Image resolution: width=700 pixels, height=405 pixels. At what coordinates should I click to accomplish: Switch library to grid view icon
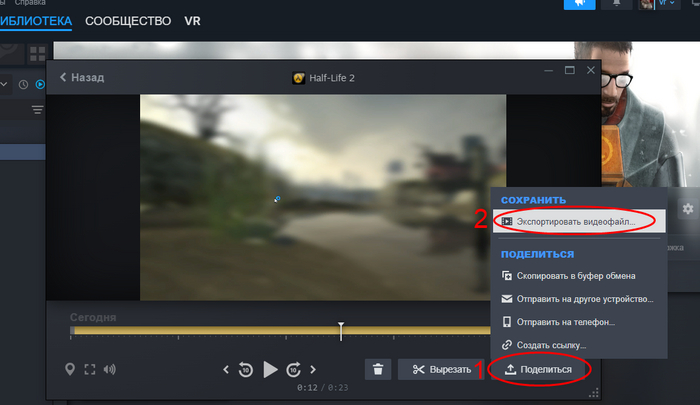(x=38, y=54)
